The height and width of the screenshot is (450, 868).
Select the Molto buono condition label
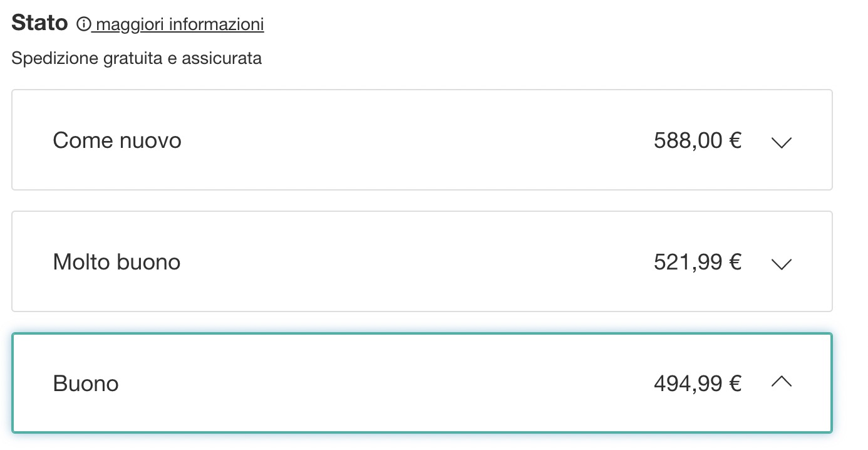click(116, 262)
